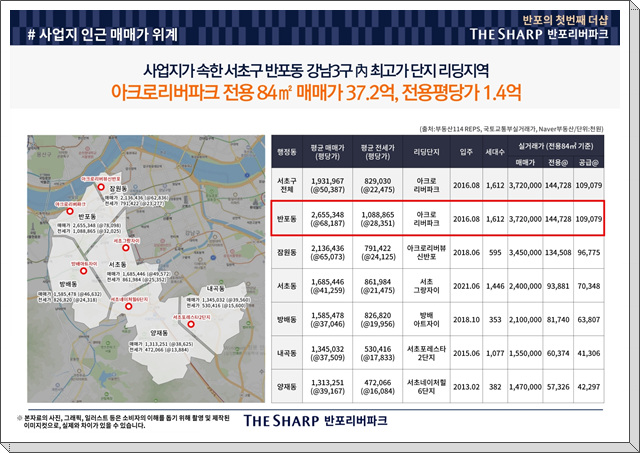Image resolution: width=640 pixels, height=453 pixels.
Task: Click the 실거래가 (전용84㎡ 기준) header
Action: pos(556,146)
